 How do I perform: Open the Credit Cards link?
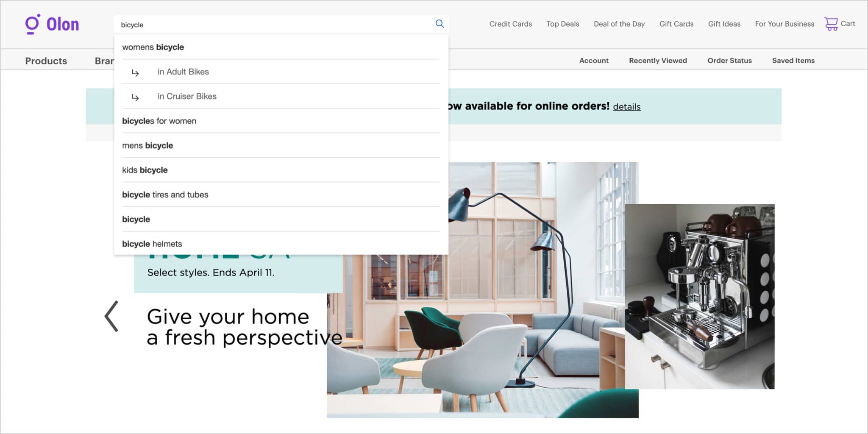[510, 24]
